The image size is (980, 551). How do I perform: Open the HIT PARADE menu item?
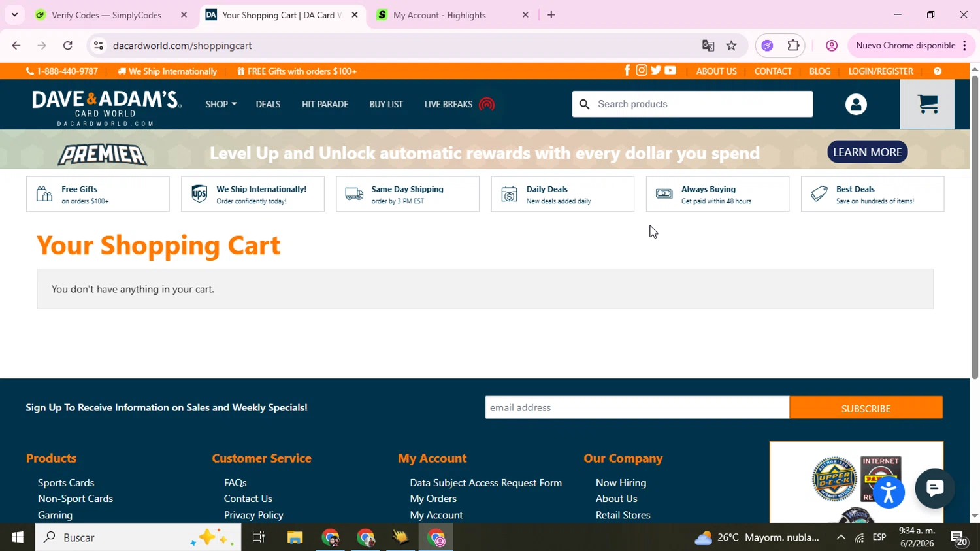[325, 104]
